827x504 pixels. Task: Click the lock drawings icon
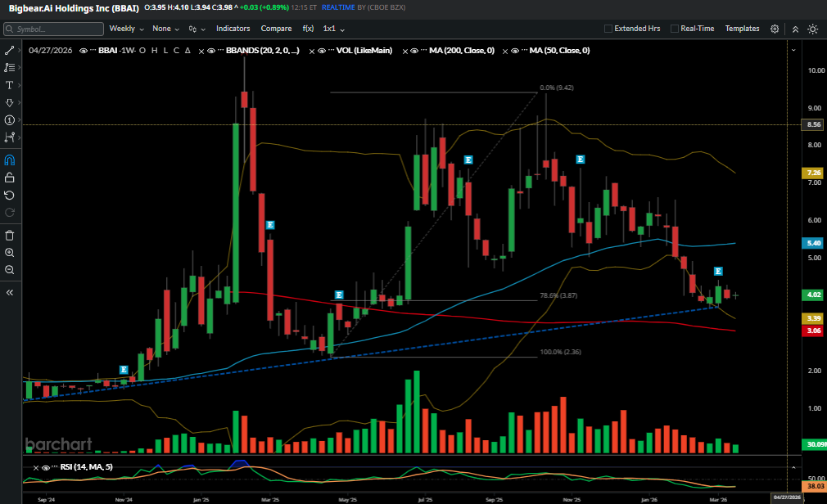[x=10, y=178]
